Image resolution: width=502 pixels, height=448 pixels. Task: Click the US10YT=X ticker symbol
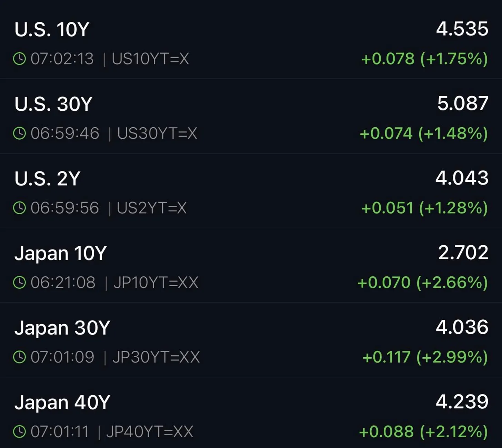150,59
